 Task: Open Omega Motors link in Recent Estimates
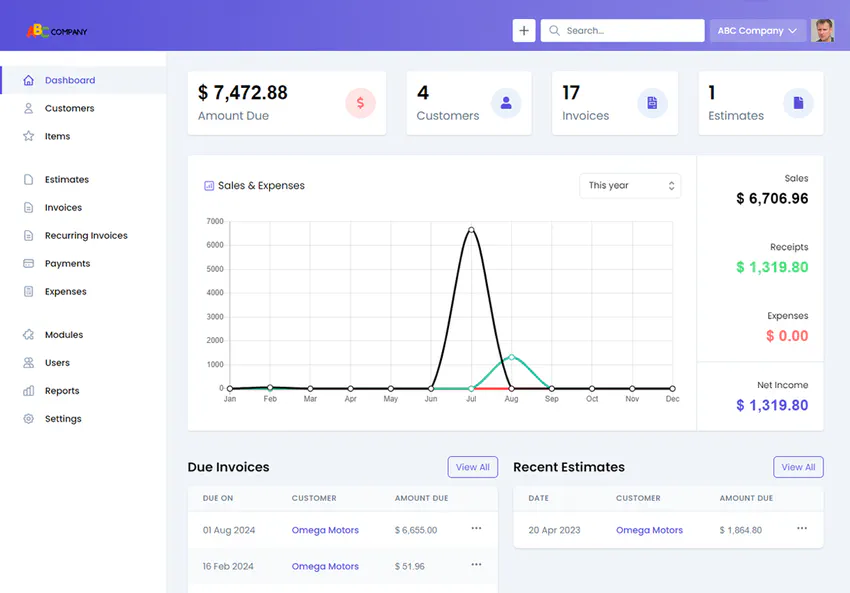click(x=649, y=530)
